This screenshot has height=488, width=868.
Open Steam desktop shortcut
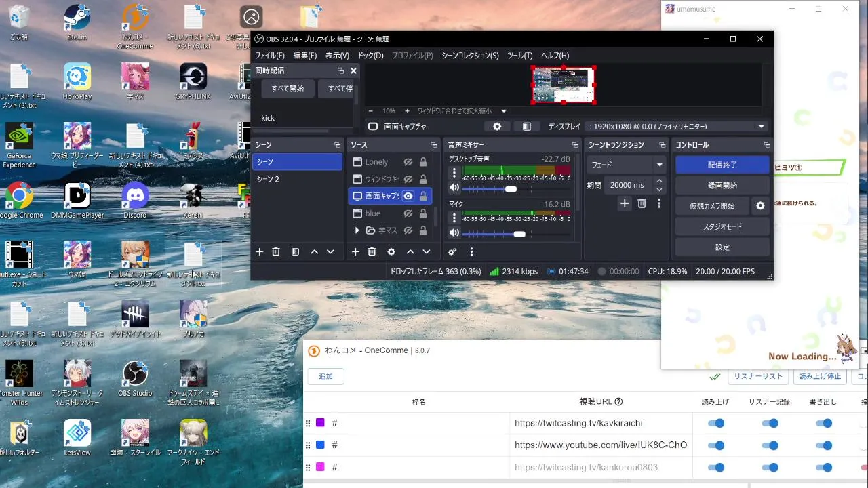coord(77,22)
